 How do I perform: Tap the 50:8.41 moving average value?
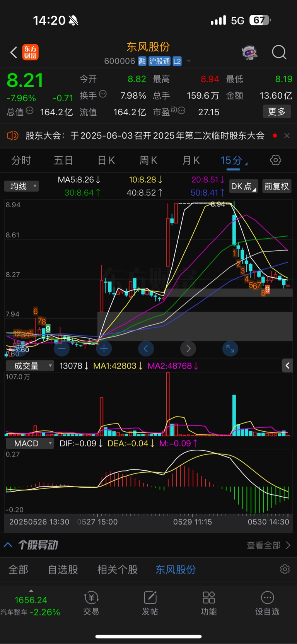click(208, 193)
